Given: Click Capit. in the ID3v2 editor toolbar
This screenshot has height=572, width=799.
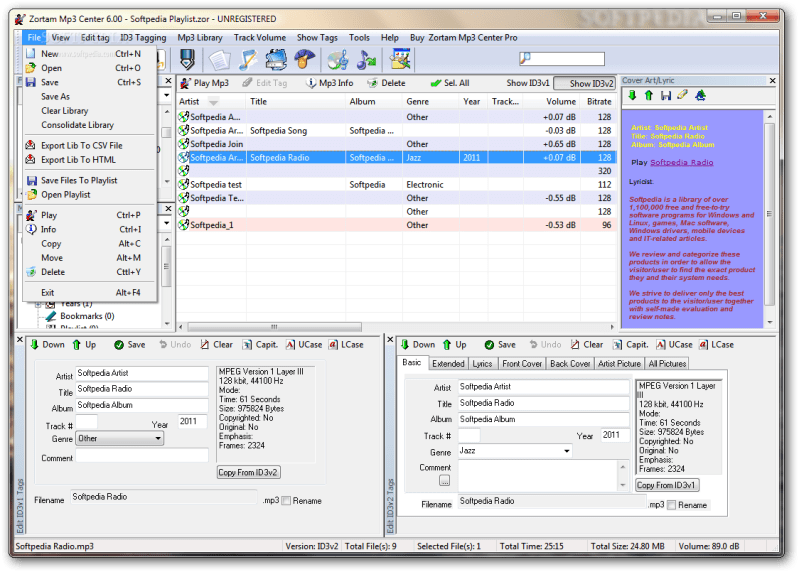Looking at the screenshot, I should pyautogui.click(x=630, y=345).
